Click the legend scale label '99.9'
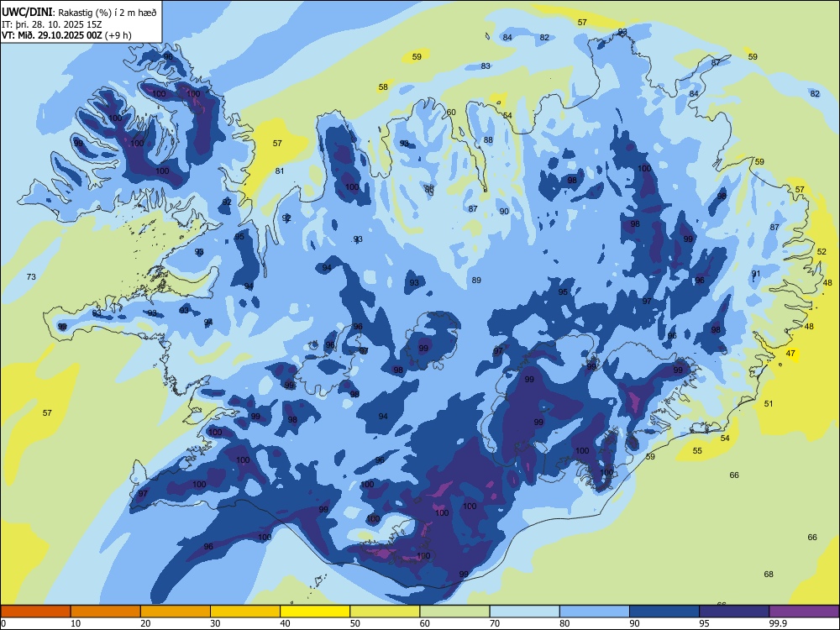 (x=778, y=623)
